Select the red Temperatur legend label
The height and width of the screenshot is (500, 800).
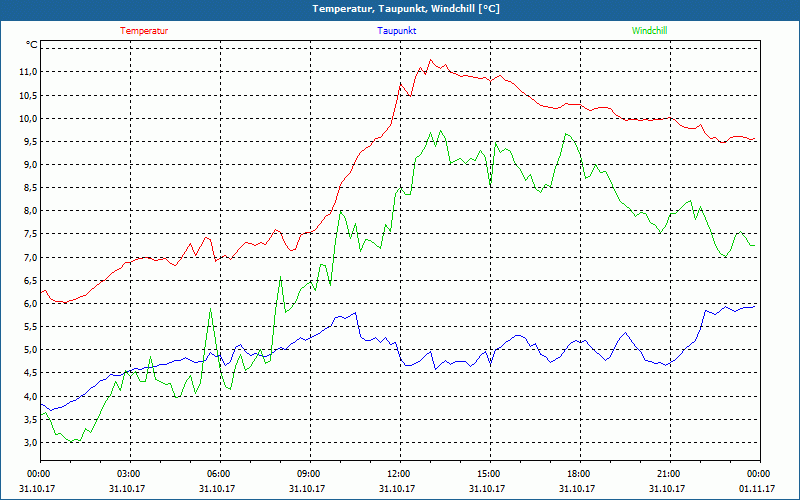[144, 31]
